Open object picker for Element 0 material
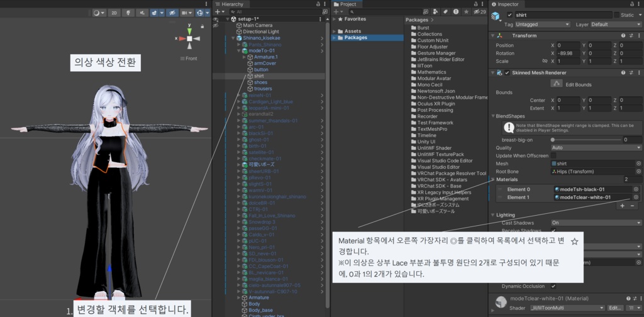 pyautogui.click(x=636, y=189)
